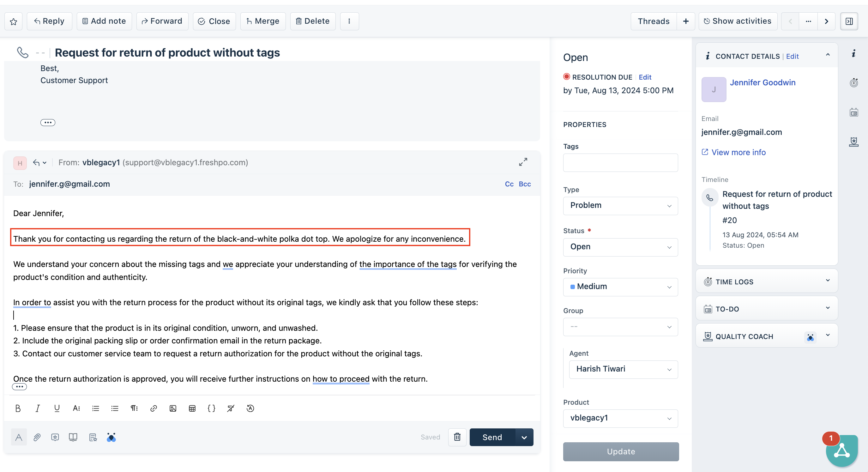The width and height of the screenshot is (868, 472).
Task: Open text color and size options
Action: (x=76, y=408)
